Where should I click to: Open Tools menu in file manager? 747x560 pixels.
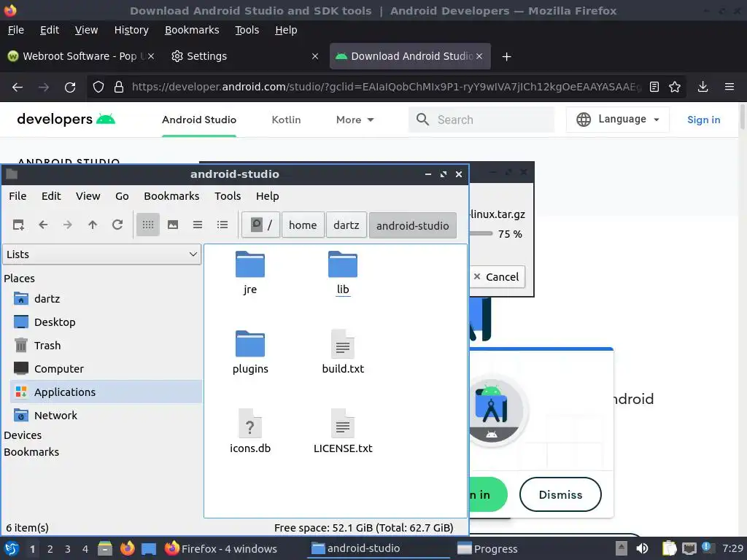tap(228, 196)
